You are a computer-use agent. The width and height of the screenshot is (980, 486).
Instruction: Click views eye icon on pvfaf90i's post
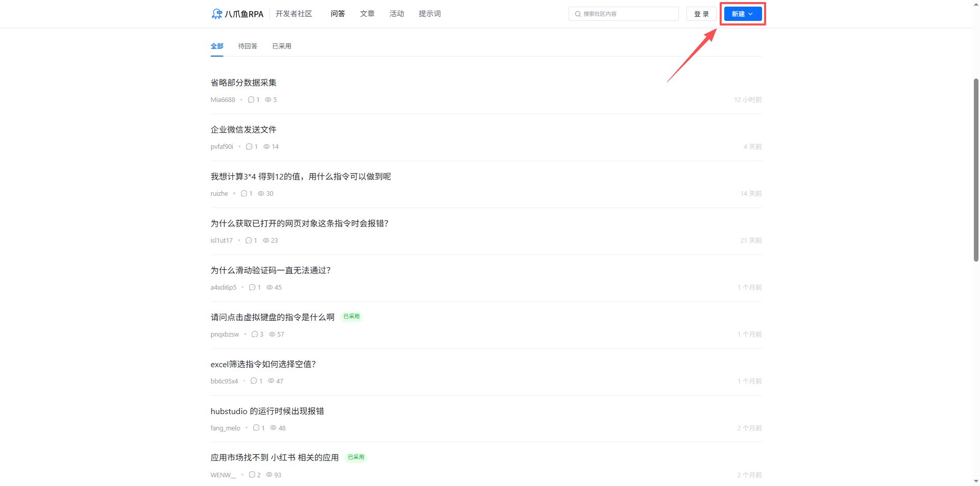point(266,146)
